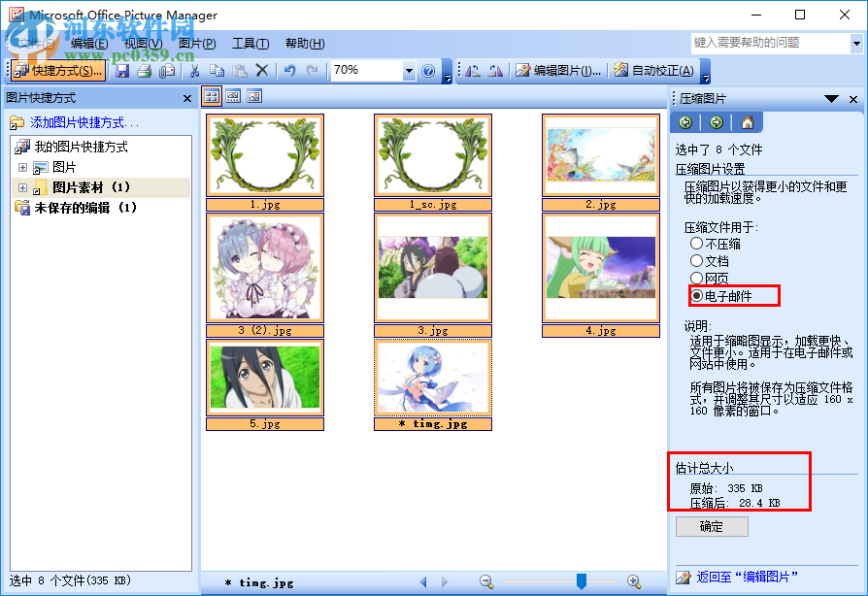Image resolution: width=868 pixels, height=596 pixels.
Task: Click the Help question mark icon
Action: point(428,70)
